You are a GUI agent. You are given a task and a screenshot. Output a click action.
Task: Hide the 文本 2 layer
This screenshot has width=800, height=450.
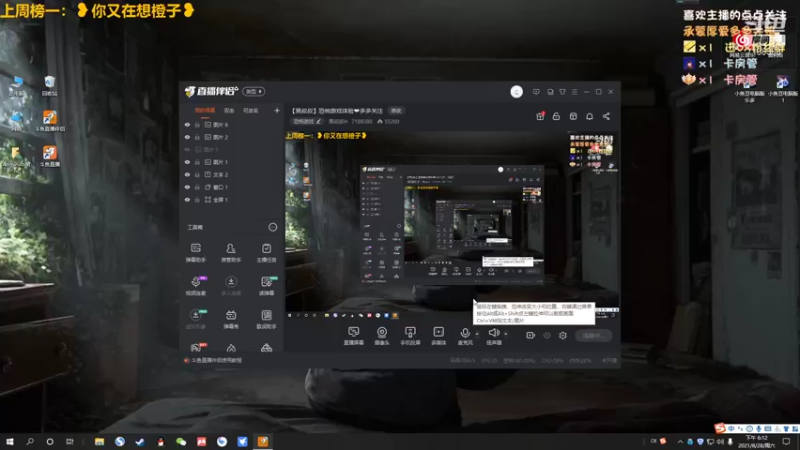tap(187, 174)
